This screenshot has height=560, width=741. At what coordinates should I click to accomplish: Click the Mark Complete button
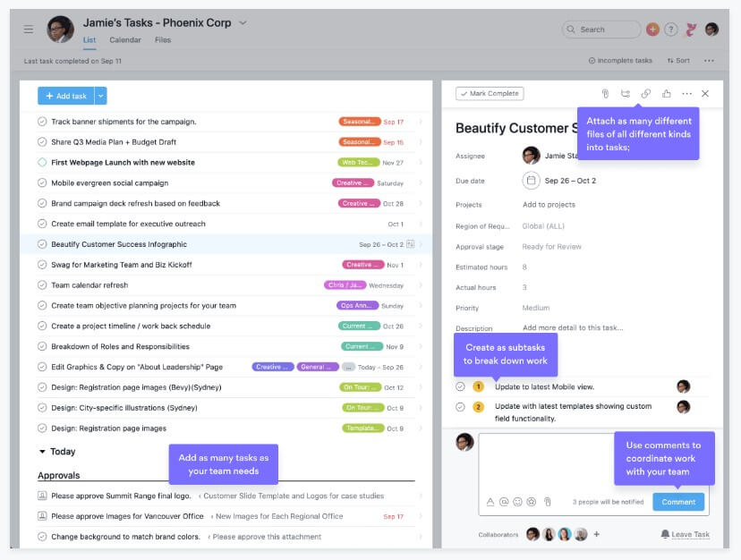490,94
